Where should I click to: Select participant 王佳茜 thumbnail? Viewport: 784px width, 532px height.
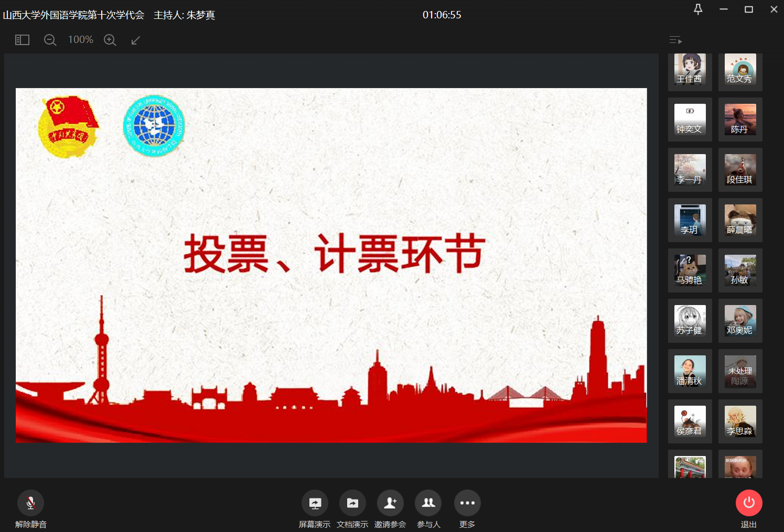(690, 70)
